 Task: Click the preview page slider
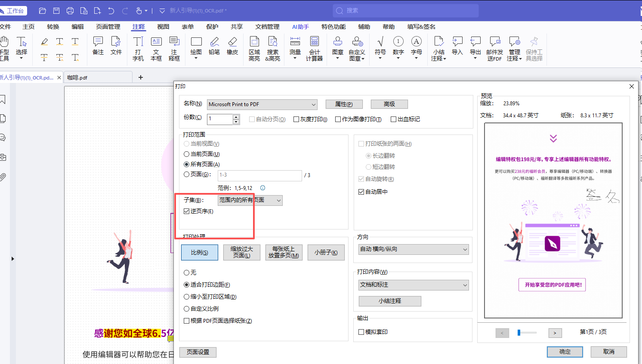[x=527, y=333]
